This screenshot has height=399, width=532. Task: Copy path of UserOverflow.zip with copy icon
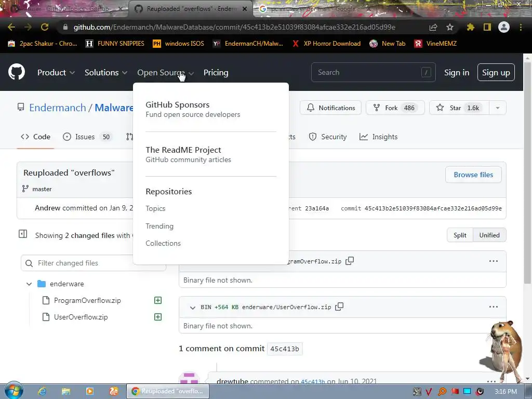[x=339, y=307]
